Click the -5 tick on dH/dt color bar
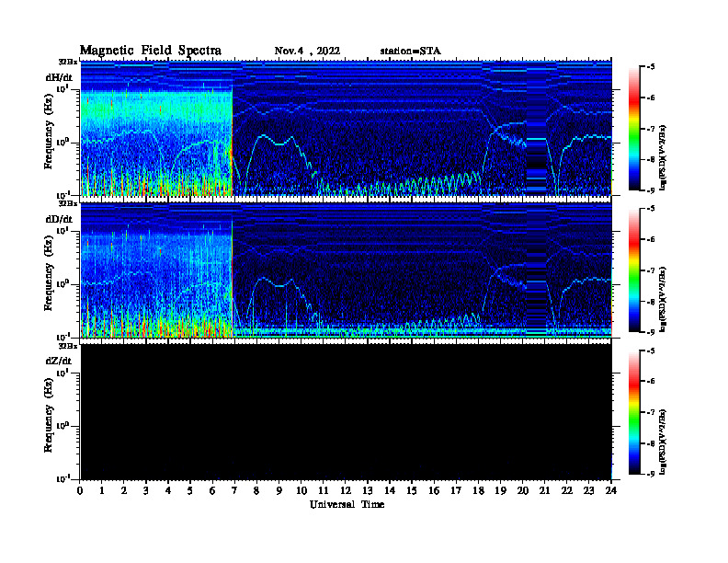Image resolution: width=728 pixels, height=563 pixels. tap(651, 67)
